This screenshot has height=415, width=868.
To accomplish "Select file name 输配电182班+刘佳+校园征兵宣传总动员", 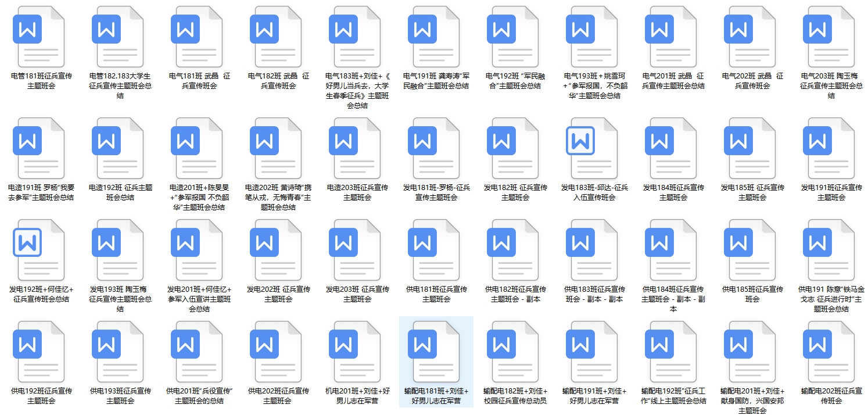I will pyautogui.click(x=515, y=396).
